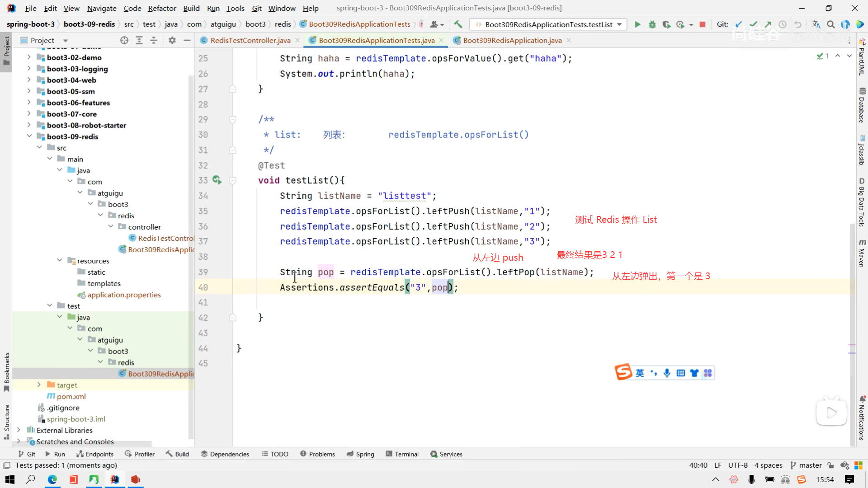Expand the target folder
This screenshot has width=868, height=488.
tap(39, 385)
